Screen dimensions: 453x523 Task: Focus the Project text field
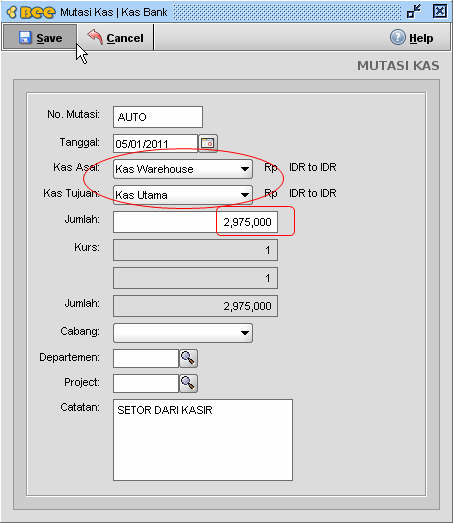click(x=146, y=383)
